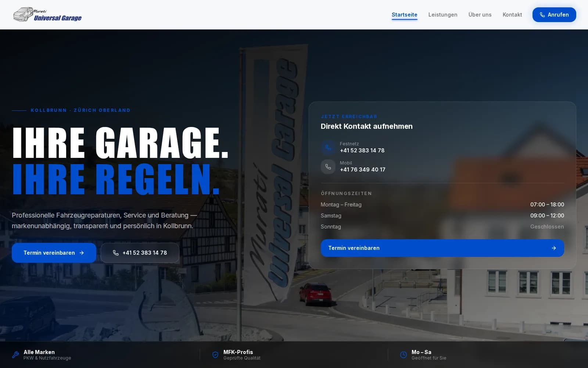Click the Murati Universal Garage logo

47,15
